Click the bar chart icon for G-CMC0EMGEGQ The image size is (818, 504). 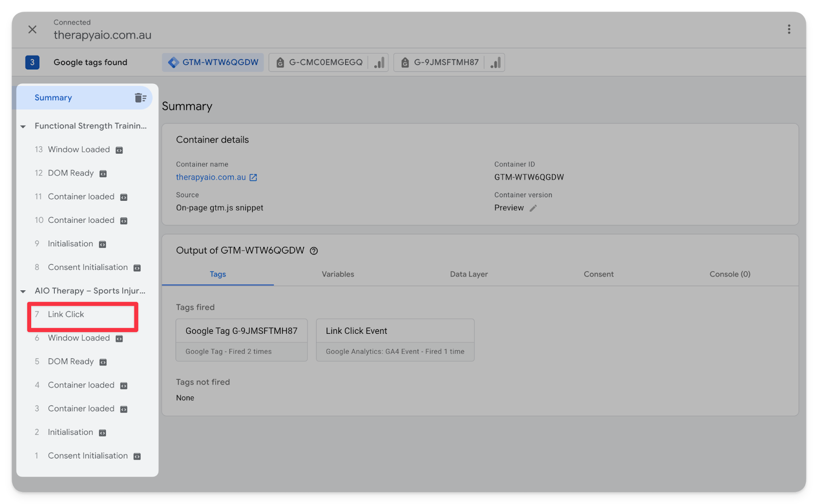pos(379,62)
